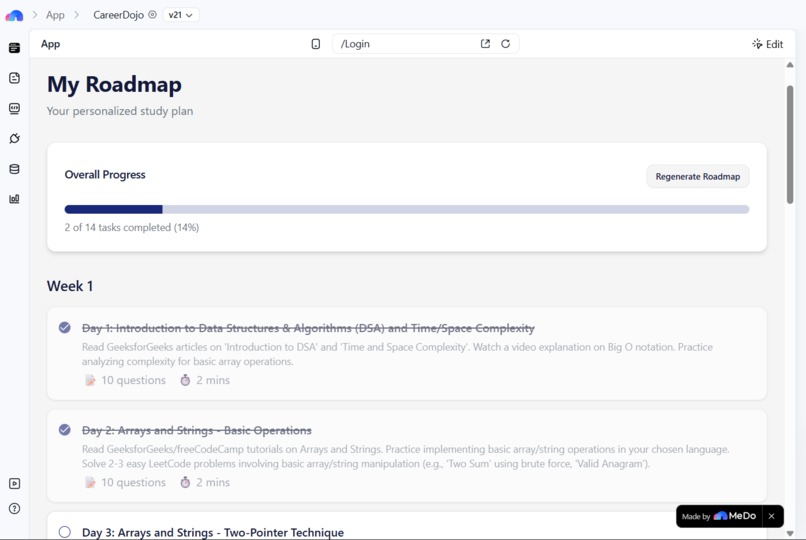Click the MeDo cloud logo in header
Image resolution: width=806 pixels, height=540 pixels.
(14, 15)
